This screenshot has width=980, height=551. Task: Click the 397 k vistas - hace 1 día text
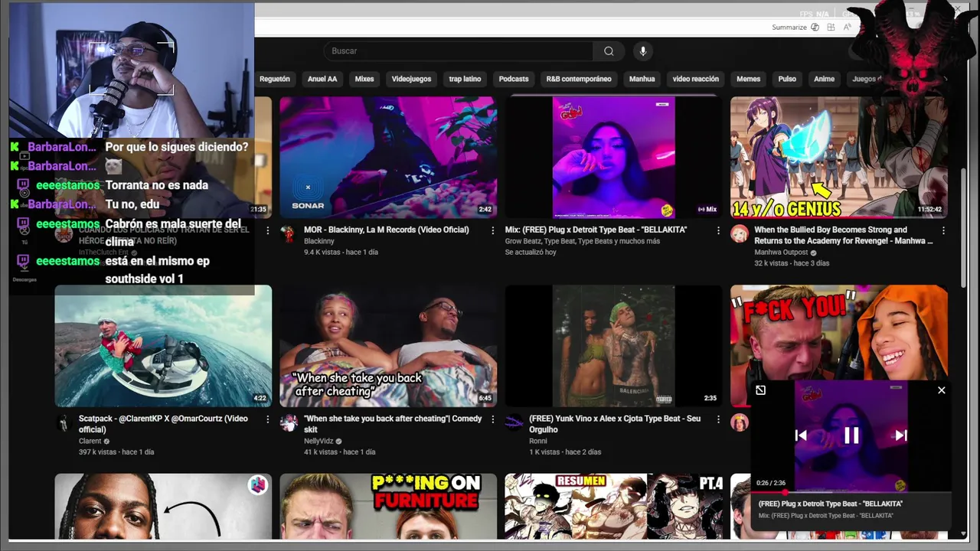click(116, 452)
